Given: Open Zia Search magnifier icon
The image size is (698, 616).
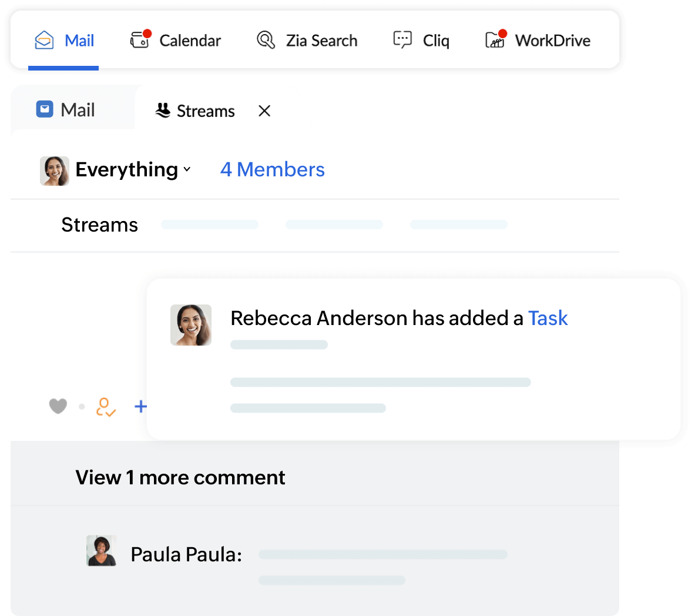Looking at the screenshot, I should click(x=266, y=40).
